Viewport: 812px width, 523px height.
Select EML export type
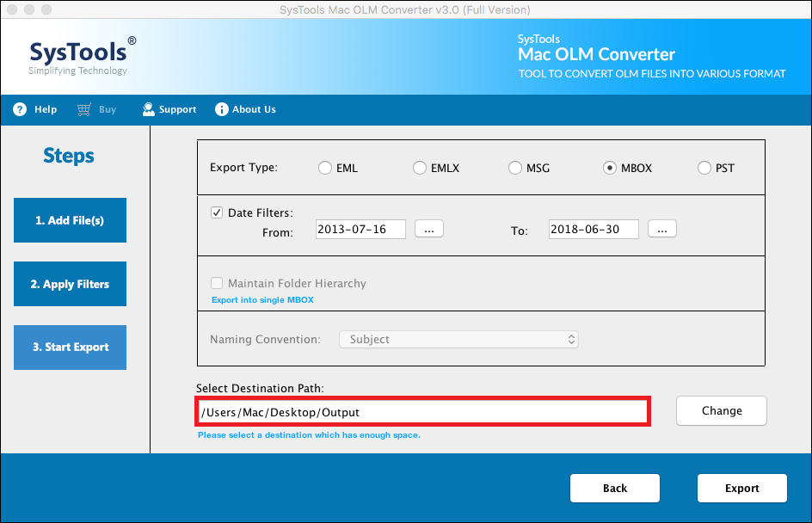pyautogui.click(x=324, y=168)
